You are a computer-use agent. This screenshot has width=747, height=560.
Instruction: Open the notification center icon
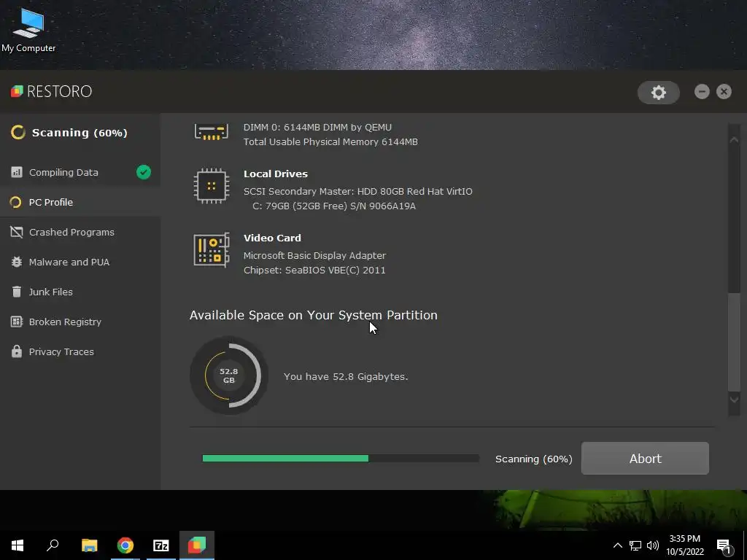(724, 547)
